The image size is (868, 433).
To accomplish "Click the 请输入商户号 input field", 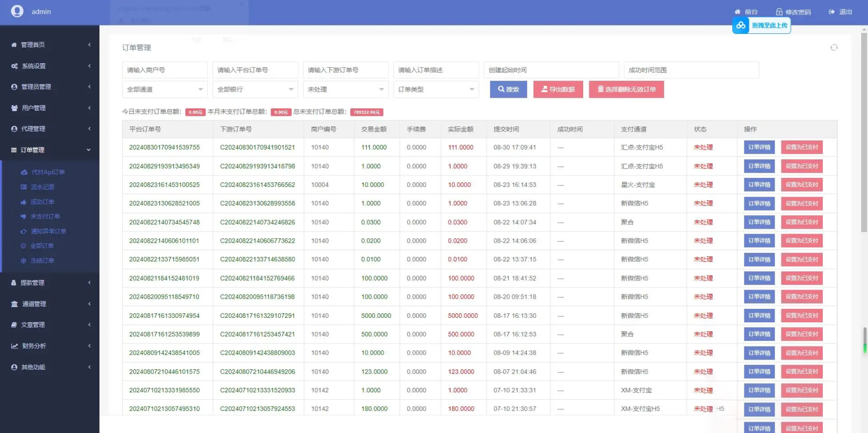I will tap(164, 70).
